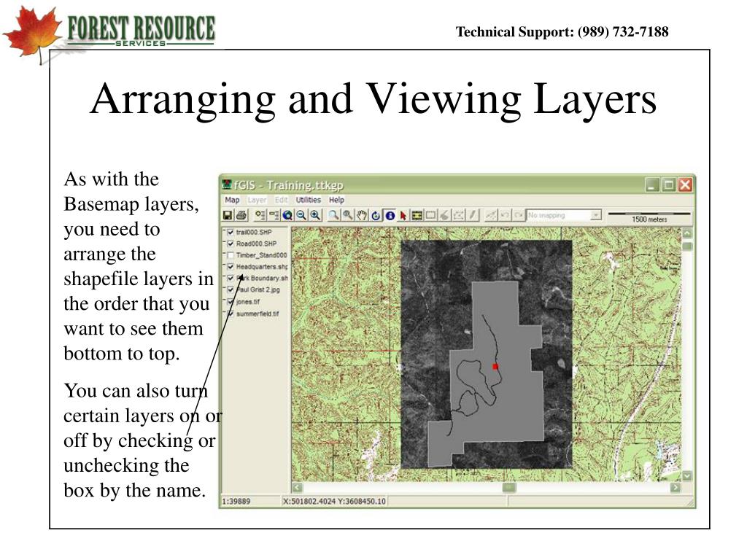Click the map horizontal scrollbar right arrow
Image resolution: width=747 pixels, height=560 pixels.
point(676,488)
